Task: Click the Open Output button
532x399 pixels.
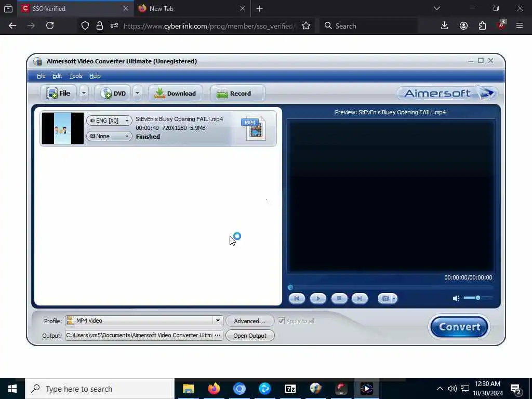Action: pos(250,336)
